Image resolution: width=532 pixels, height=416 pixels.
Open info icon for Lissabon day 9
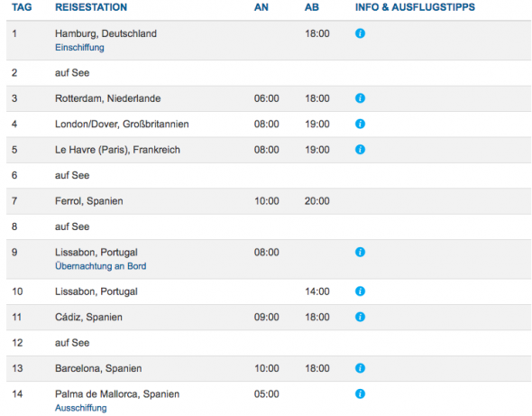(360, 252)
